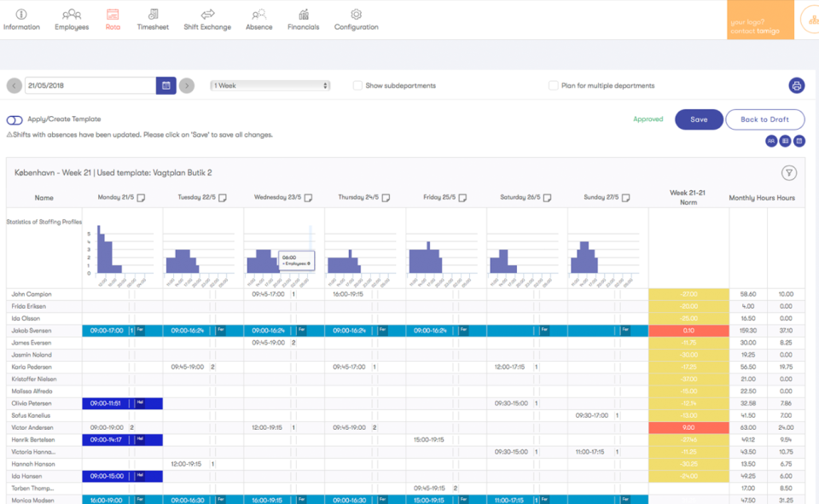The image size is (819, 504).
Task: Click the Save button
Action: pyautogui.click(x=699, y=119)
